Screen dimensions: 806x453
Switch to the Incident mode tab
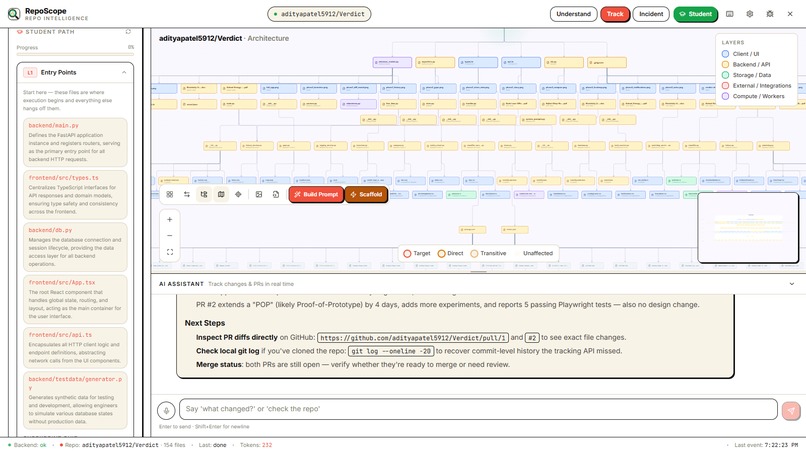point(651,14)
